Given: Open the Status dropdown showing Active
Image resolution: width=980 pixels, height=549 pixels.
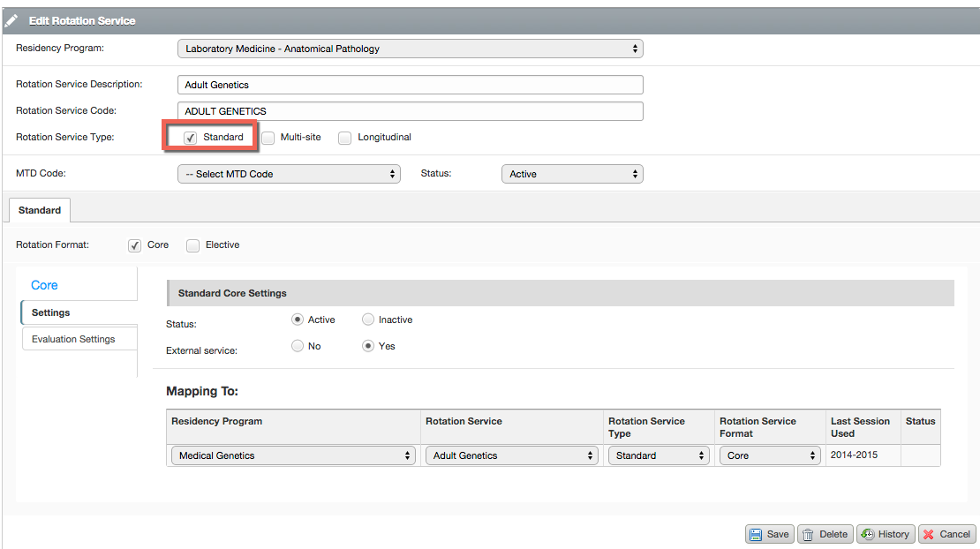Looking at the screenshot, I should 571,174.
